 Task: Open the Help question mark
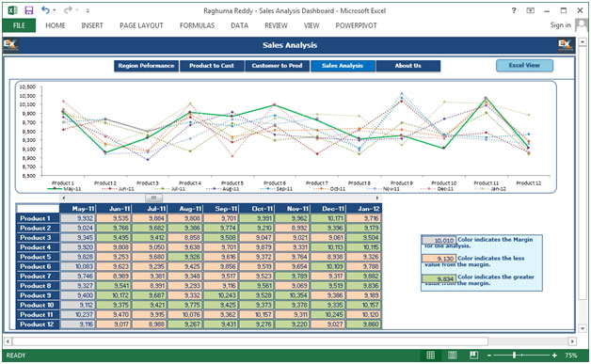point(514,10)
